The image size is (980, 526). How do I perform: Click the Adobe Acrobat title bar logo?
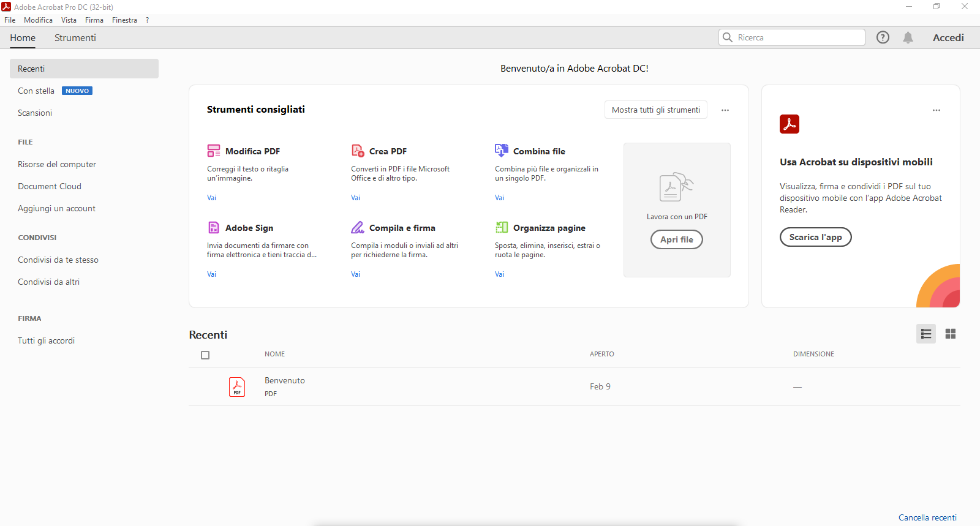(x=6, y=7)
